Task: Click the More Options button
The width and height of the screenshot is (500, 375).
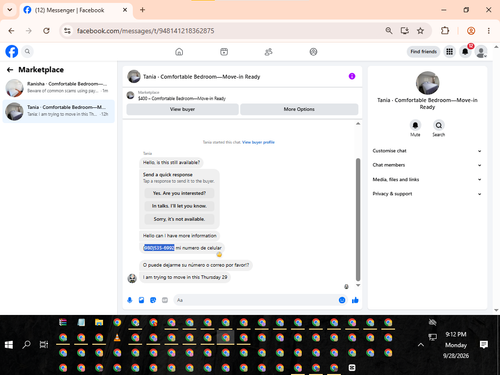Action: [299, 109]
